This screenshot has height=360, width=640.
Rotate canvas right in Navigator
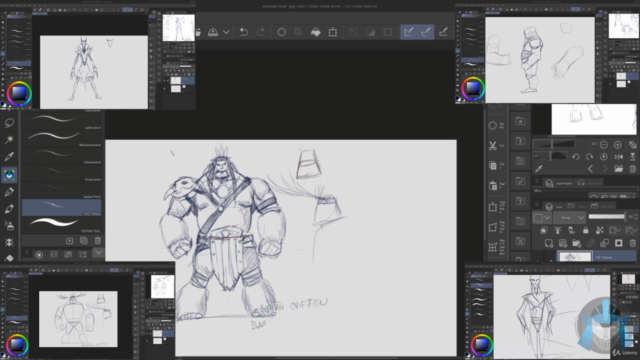click(x=589, y=157)
